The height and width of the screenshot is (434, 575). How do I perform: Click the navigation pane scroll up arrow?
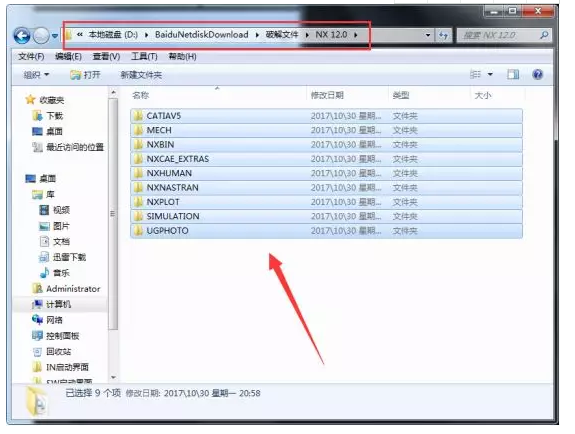pos(113,92)
